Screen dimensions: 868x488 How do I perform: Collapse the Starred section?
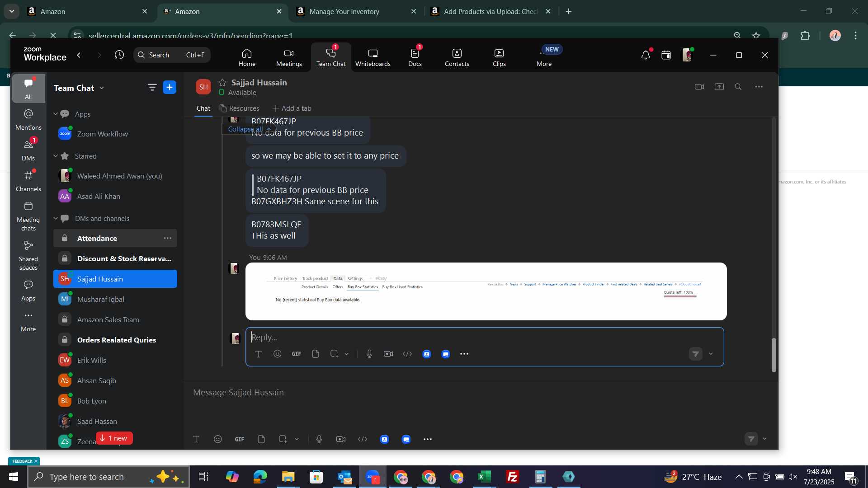pos(56,156)
